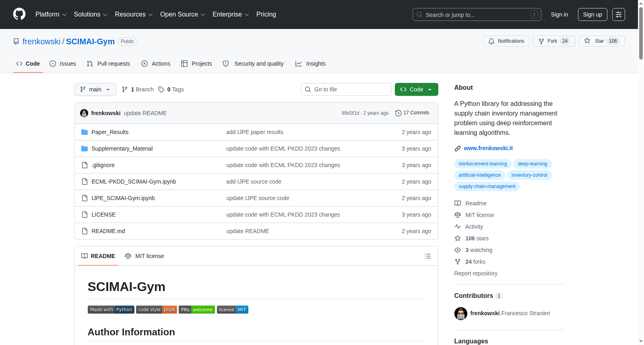This screenshot has height=345, width=644.
Task: Switch to the MIT license tab
Action: (x=144, y=256)
